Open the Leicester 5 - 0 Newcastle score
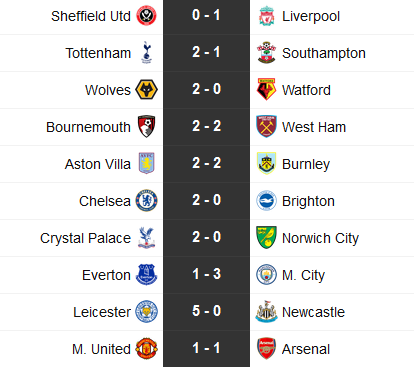 click(206, 311)
